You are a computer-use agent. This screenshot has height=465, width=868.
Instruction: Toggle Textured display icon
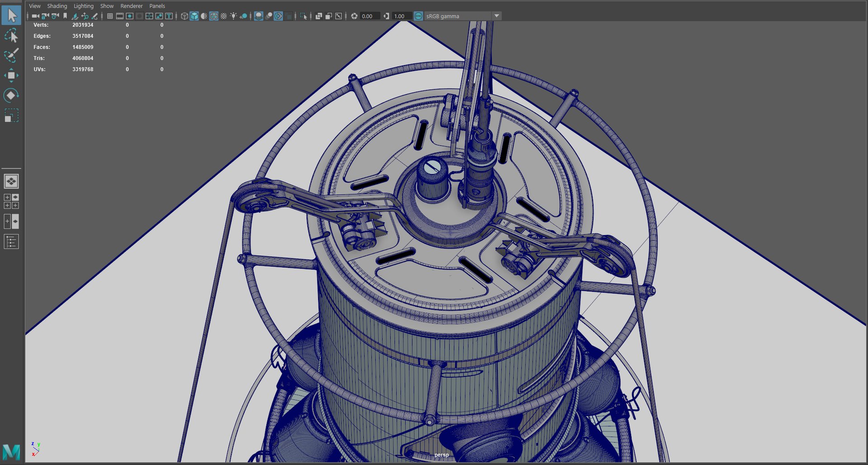coord(224,16)
